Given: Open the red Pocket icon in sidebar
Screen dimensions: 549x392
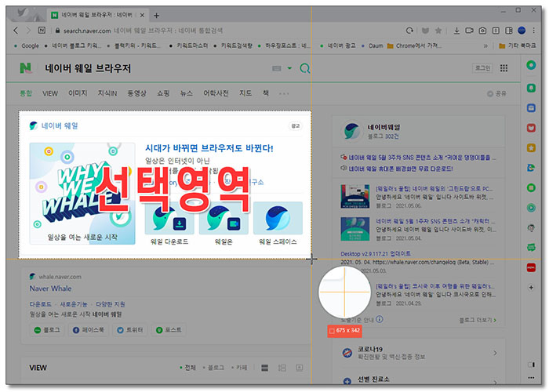Looking at the screenshot, I should 531,128.
